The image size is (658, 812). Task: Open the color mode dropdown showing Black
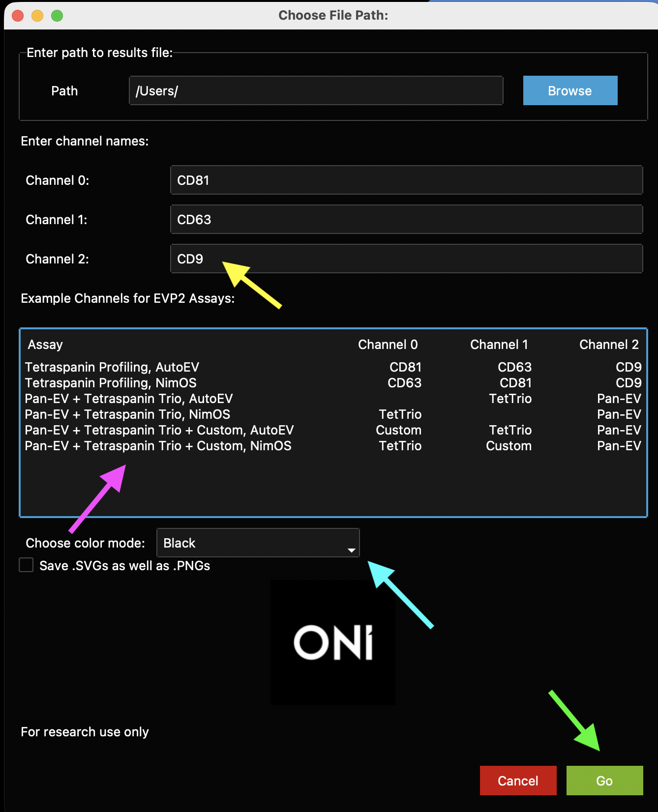point(258,543)
